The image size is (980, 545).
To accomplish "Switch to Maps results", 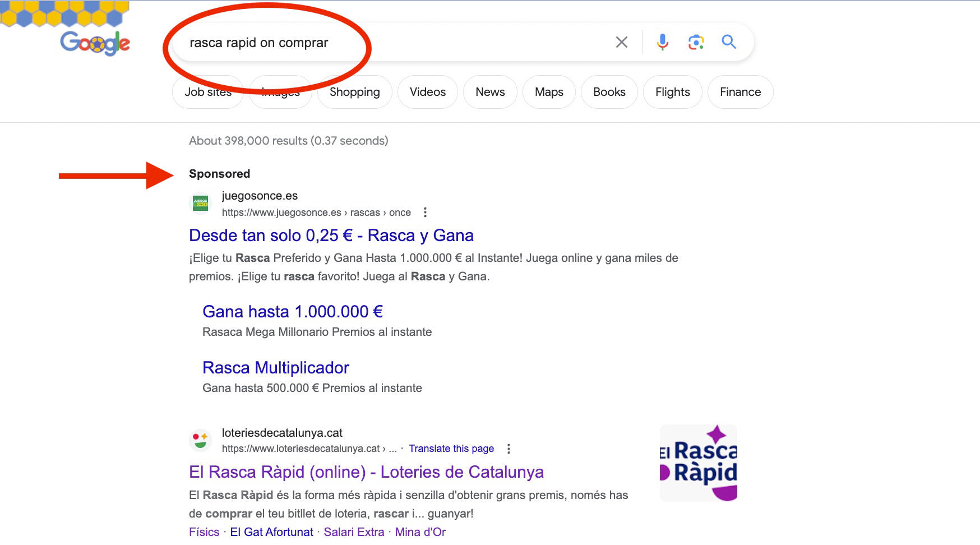I will (x=549, y=92).
